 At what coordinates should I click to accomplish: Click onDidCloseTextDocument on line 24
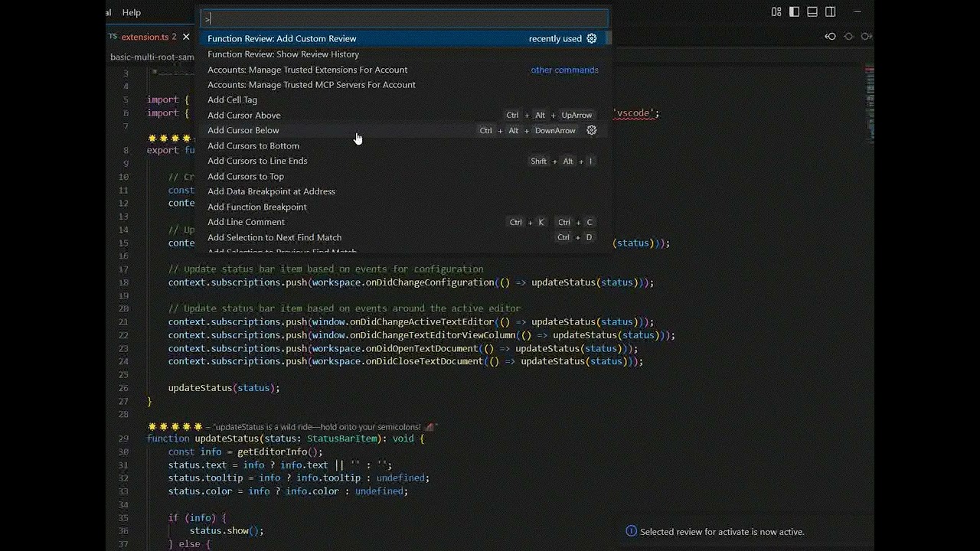tap(424, 361)
